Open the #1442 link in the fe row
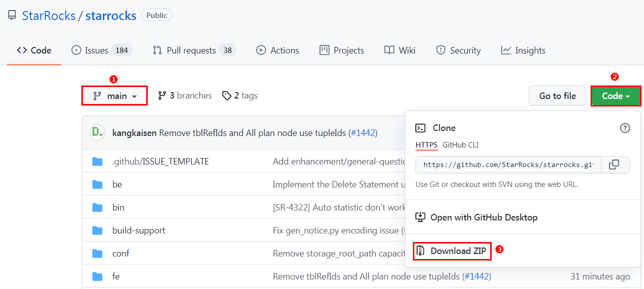The height and width of the screenshot is (289, 644). [476, 276]
